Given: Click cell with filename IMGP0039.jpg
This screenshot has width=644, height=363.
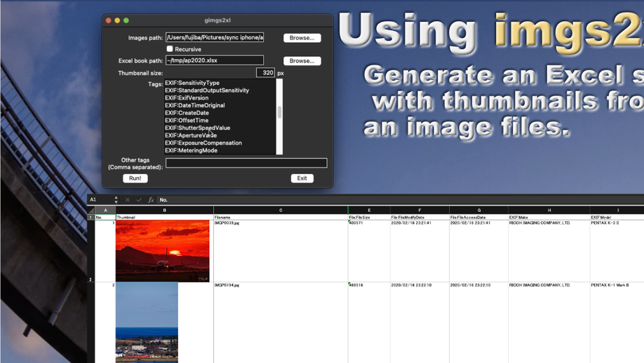Looking at the screenshot, I should [x=281, y=251].
